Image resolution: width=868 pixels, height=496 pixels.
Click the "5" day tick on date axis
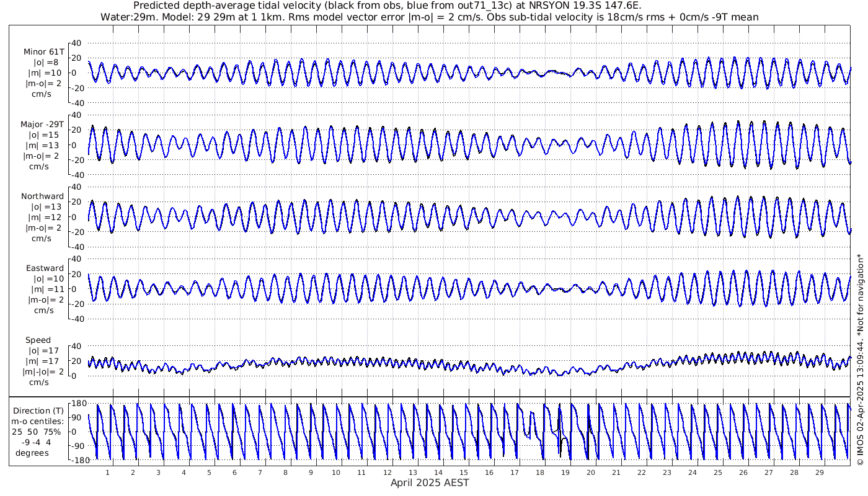click(209, 472)
